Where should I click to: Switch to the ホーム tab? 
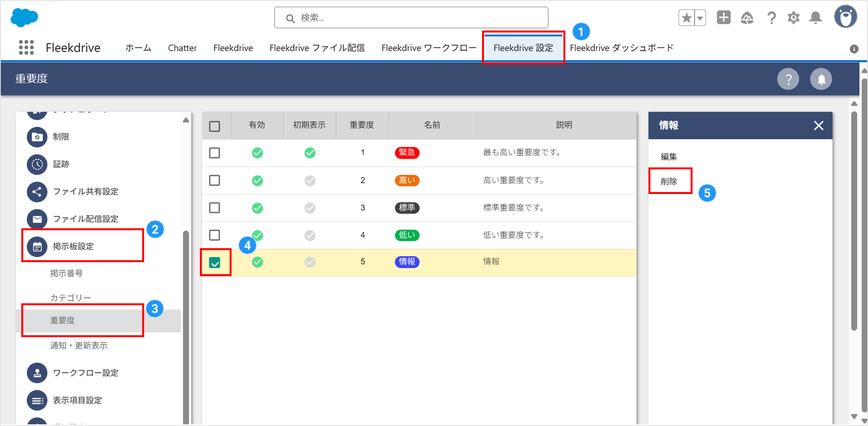pyautogui.click(x=138, y=48)
